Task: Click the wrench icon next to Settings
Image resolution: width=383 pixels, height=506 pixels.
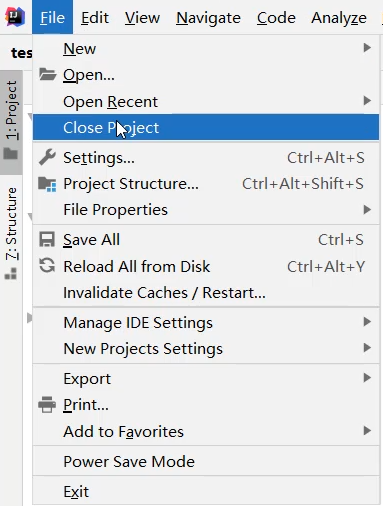Action: coord(47,157)
